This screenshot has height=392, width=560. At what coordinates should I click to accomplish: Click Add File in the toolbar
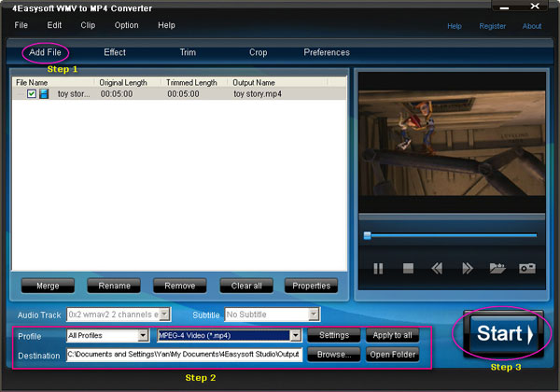tap(45, 52)
